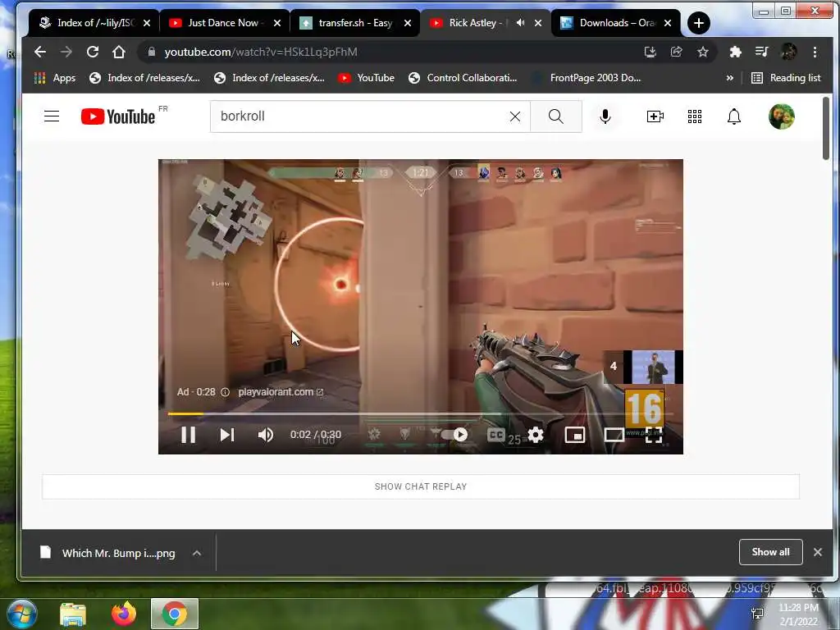Open the YouTube bookmark
This screenshot has height=630, width=840.
pyautogui.click(x=367, y=78)
